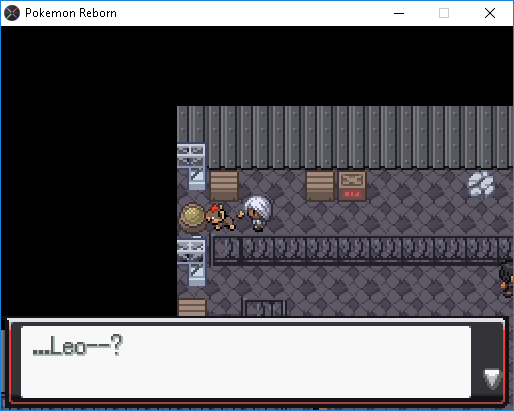
Task: Click the small gate at the bottom
Action: 265,308
